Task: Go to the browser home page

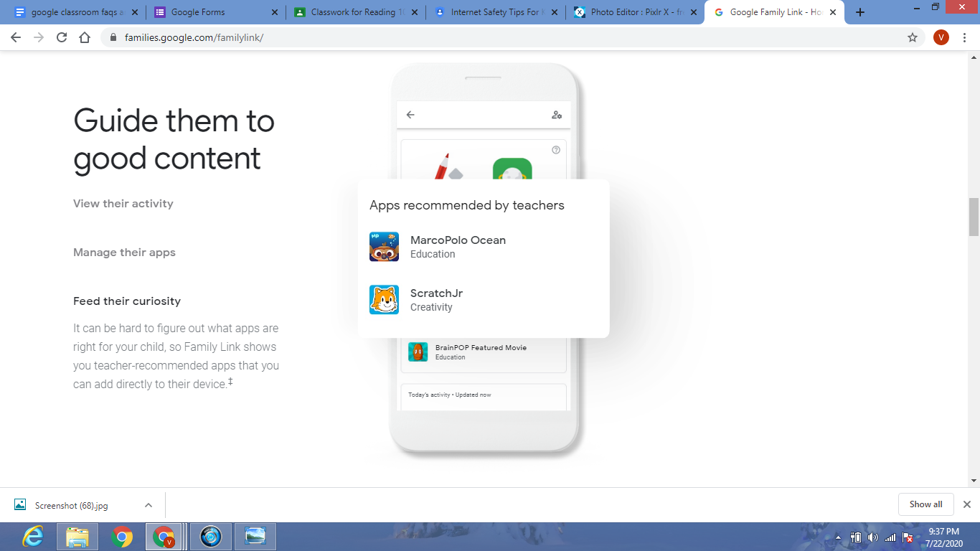Action: point(85,37)
